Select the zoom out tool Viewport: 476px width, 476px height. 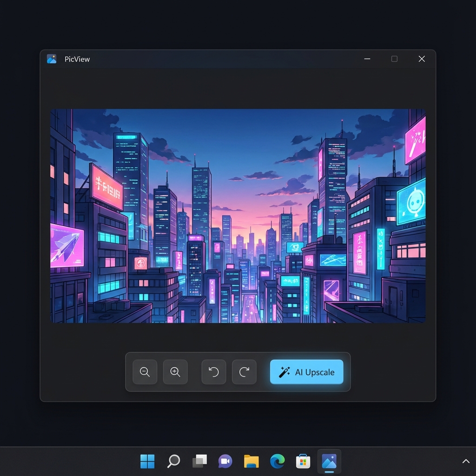pyautogui.click(x=145, y=372)
